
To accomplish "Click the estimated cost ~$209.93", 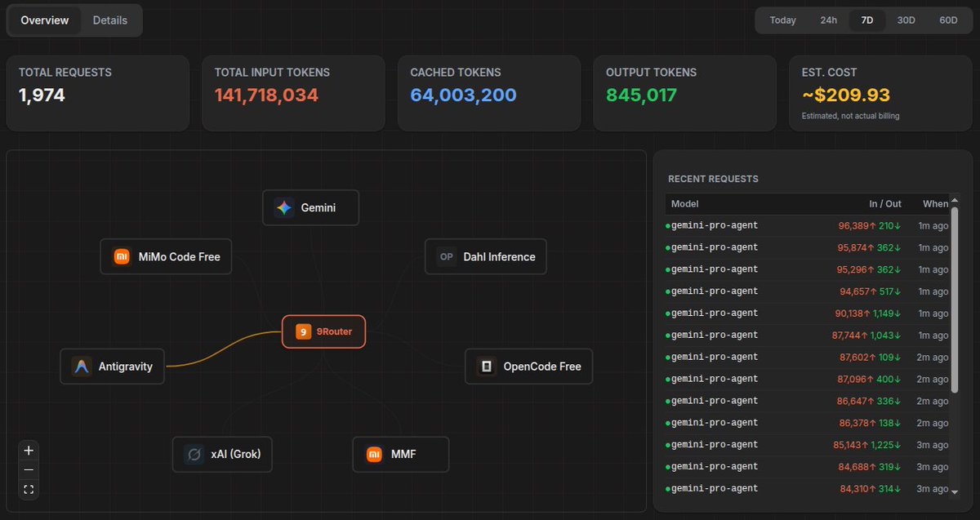I will pyautogui.click(x=846, y=96).
